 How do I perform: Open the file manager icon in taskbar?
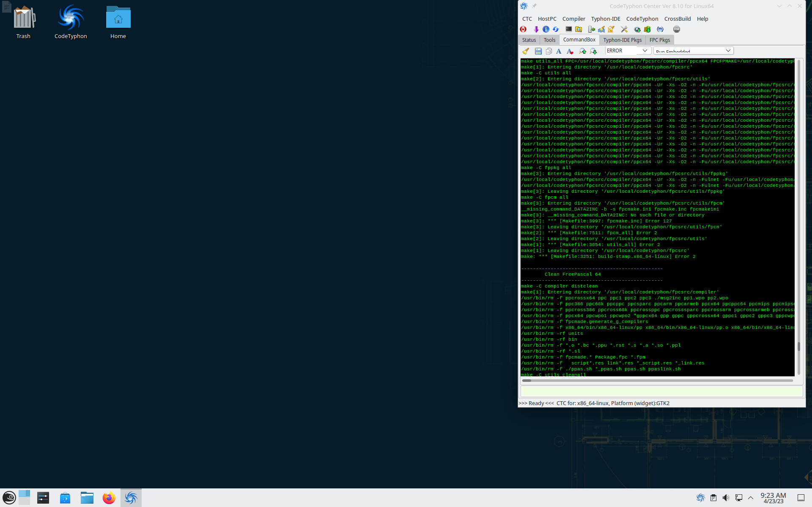click(x=87, y=498)
